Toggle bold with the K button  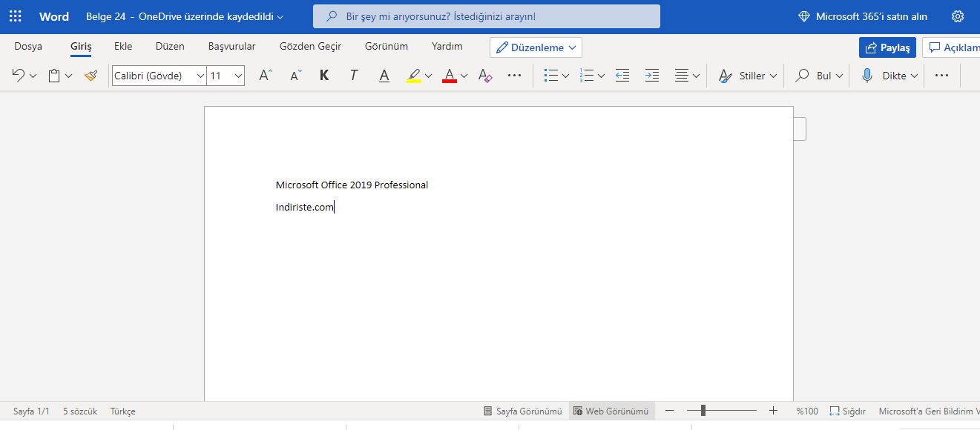click(324, 76)
